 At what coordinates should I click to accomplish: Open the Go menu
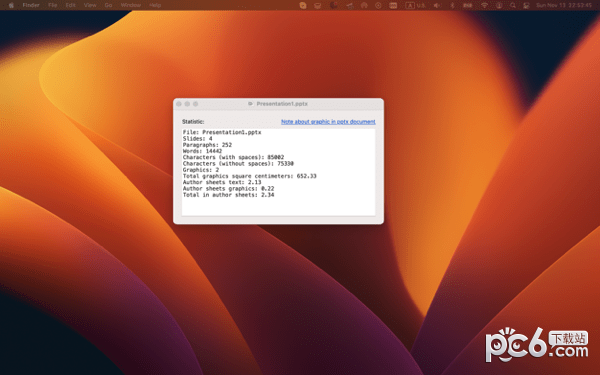point(108,5)
